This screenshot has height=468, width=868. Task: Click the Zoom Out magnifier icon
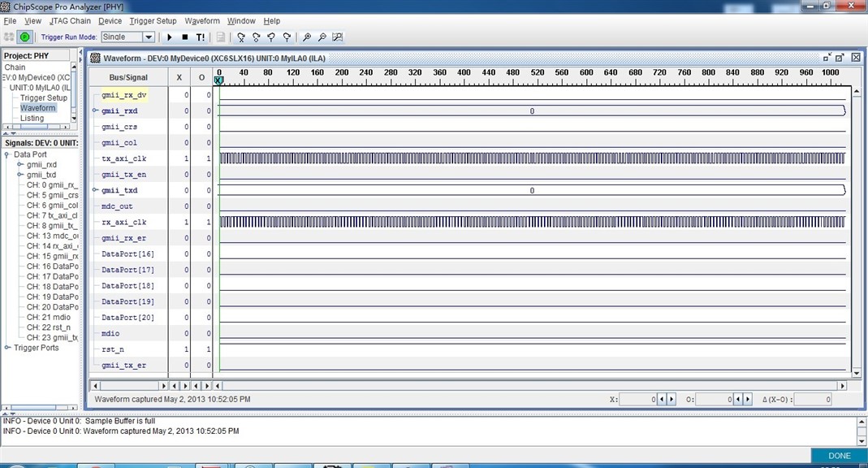[322, 37]
